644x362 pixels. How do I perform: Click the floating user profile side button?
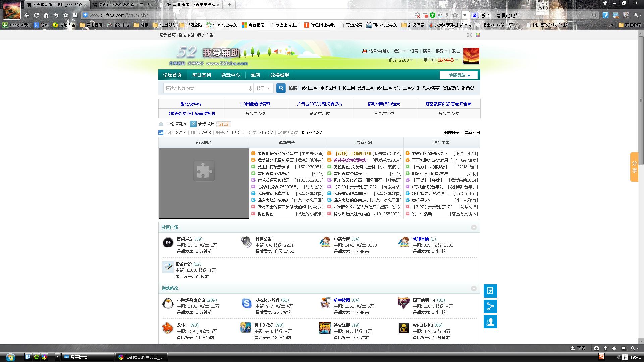[490, 322]
